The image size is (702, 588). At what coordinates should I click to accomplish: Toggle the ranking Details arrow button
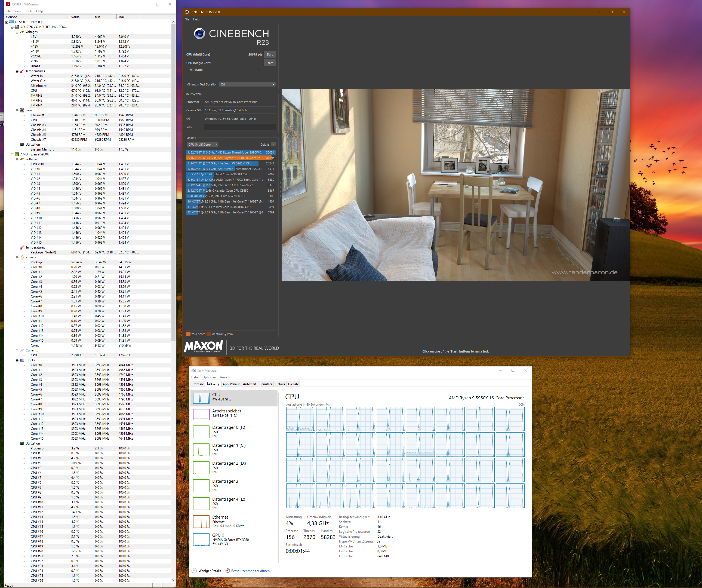[x=273, y=145]
